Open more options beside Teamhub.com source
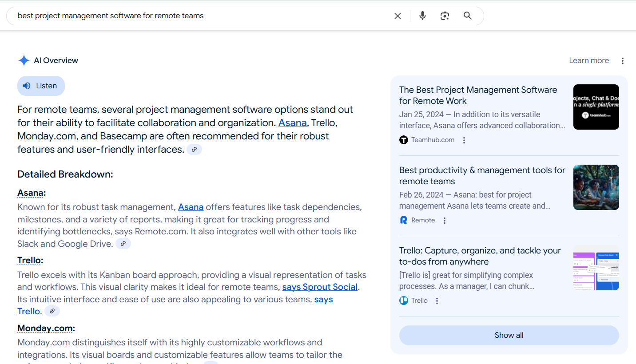The image size is (636, 364). (464, 140)
